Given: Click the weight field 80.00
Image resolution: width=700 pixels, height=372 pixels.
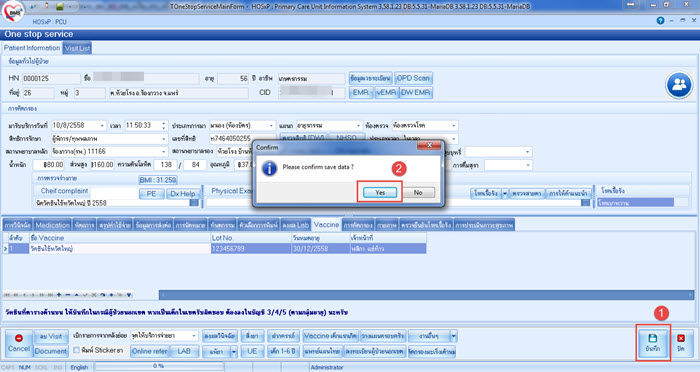Looking at the screenshot, I should (x=49, y=165).
